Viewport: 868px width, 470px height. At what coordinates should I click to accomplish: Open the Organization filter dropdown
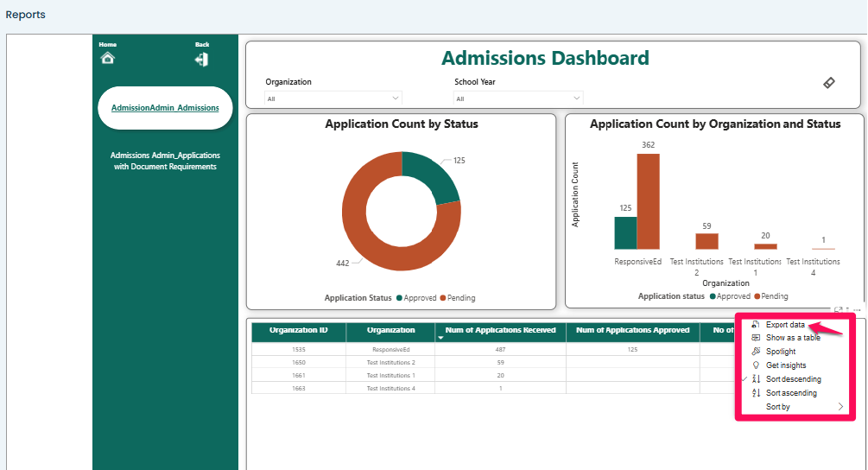(333, 98)
